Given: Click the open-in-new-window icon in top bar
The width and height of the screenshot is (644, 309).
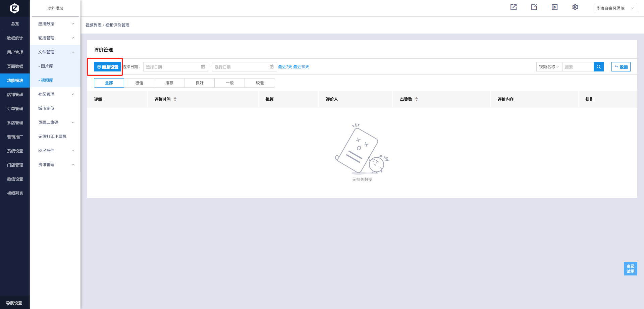Looking at the screenshot, I should tap(514, 7).
